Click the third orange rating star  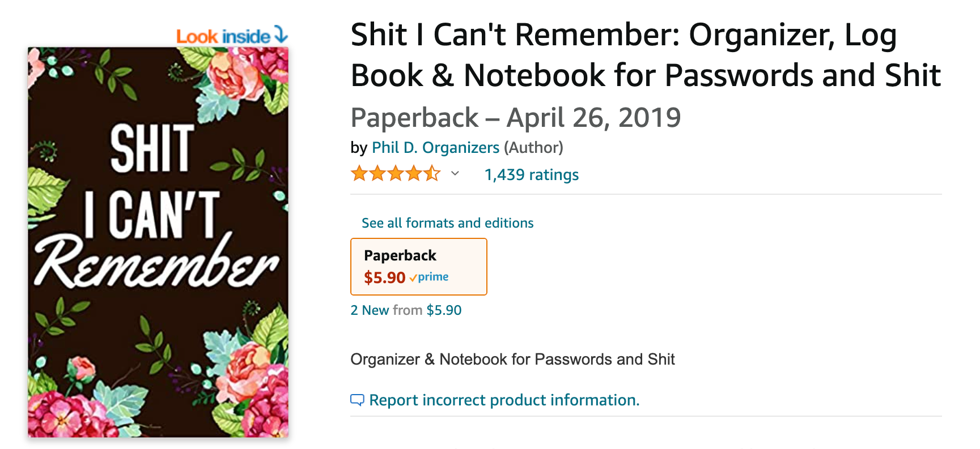(x=396, y=173)
